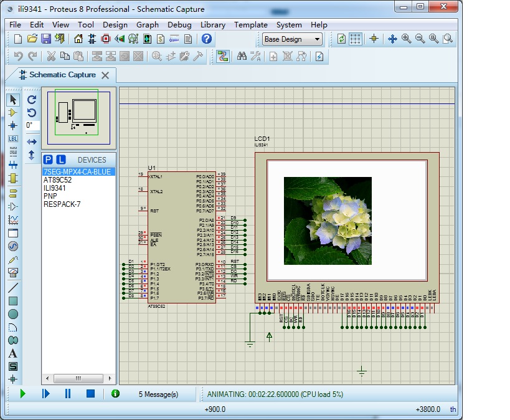Image resolution: width=510 pixels, height=420 pixels.
Task: Click the zoom in magnifier icon
Action: (x=407, y=39)
